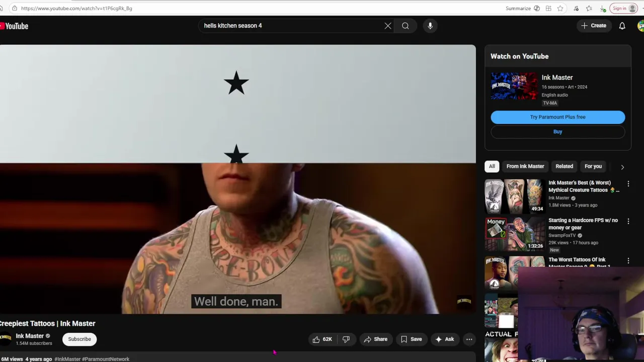Select the Related filter chip

coord(564,166)
